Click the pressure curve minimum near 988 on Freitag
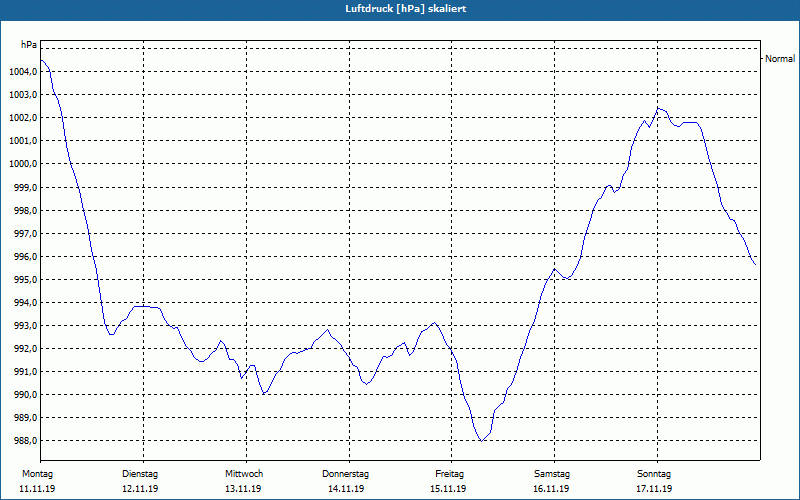 [x=481, y=441]
